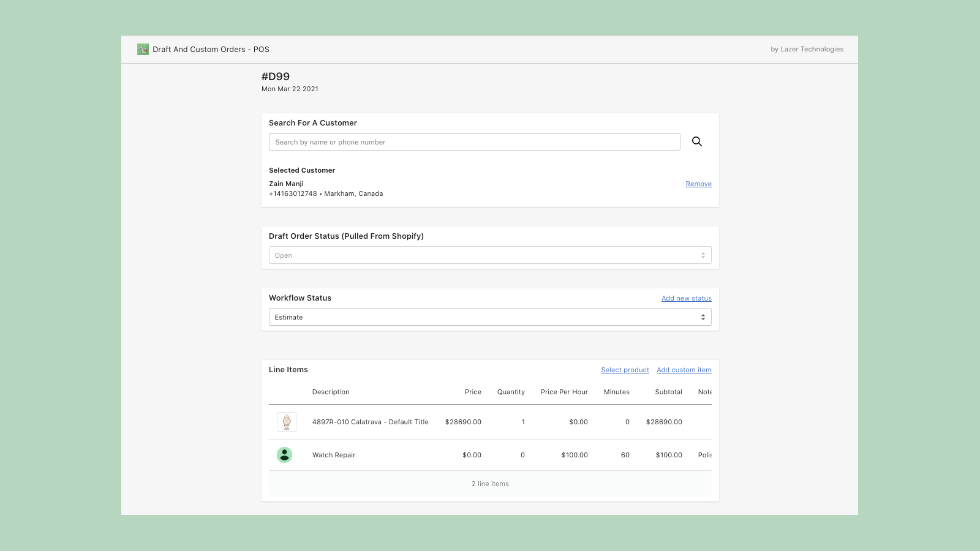The width and height of the screenshot is (980, 551).
Task: Click the 2 line items footer text
Action: (x=490, y=484)
